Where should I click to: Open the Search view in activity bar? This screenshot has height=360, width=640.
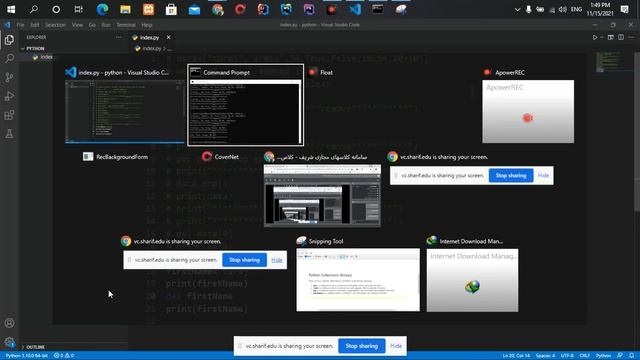(x=9, y=58)
